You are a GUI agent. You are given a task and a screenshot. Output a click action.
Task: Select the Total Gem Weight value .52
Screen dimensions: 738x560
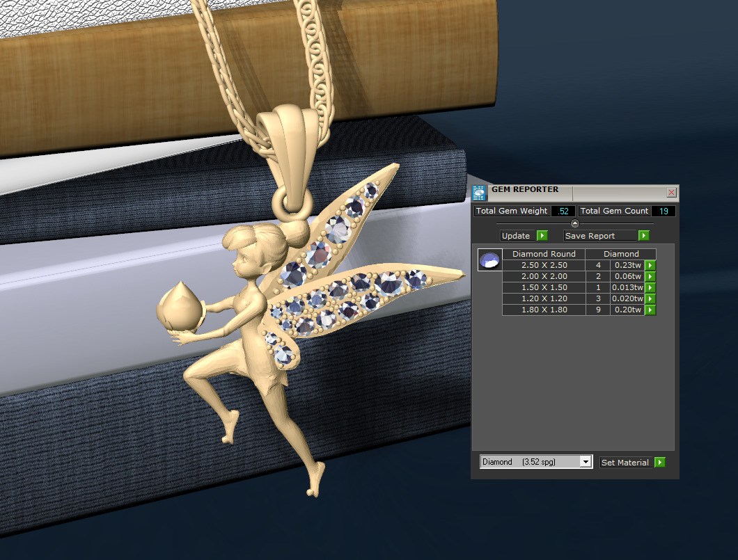pos(563,211)
